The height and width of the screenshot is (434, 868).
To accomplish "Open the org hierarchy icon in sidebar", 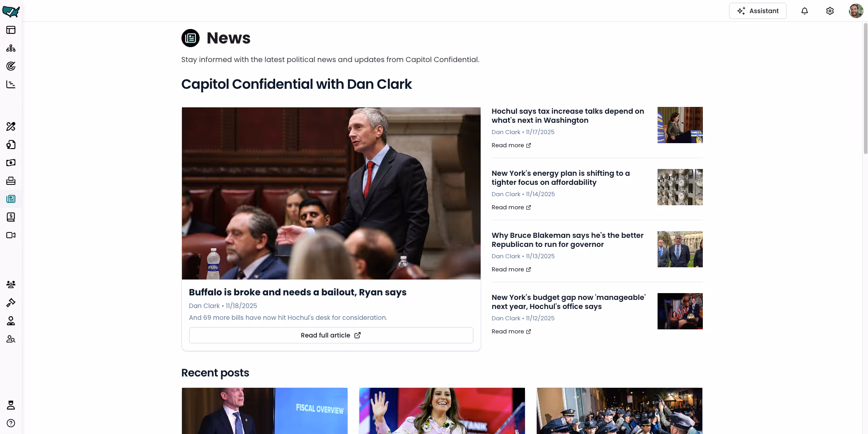I will tap(11, 48).
